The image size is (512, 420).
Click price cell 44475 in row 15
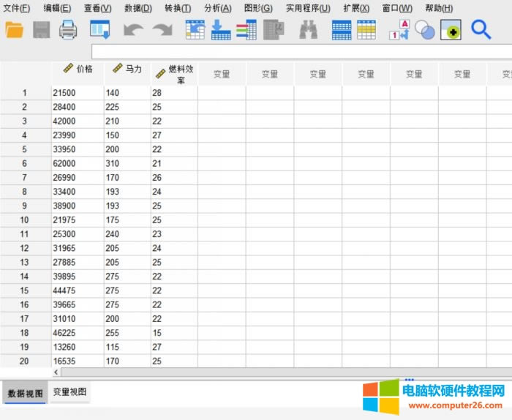pyautogui.click(x=78, y=290)
